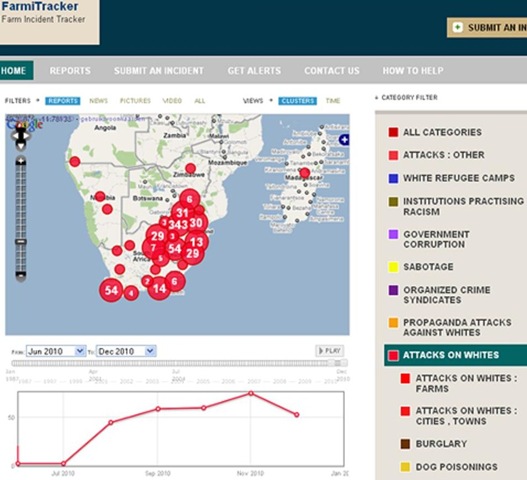Select the VIDEO filter
527x480 pixels.
172,101
